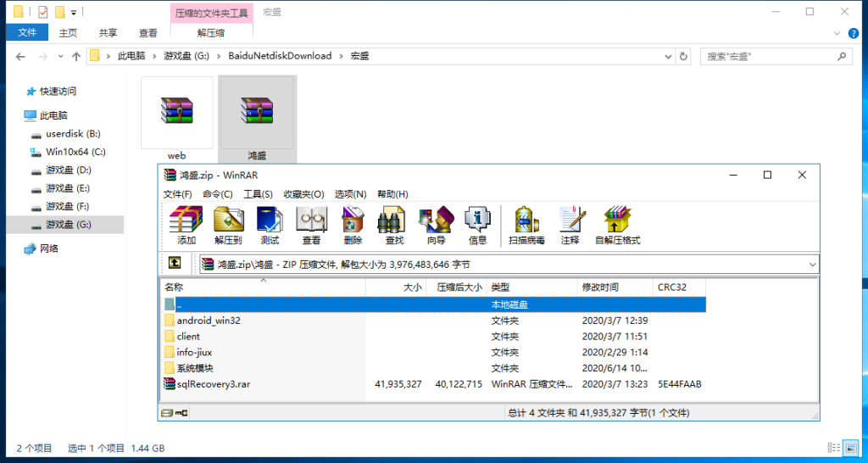Viewport: 868px width, 463px height.
Task: Open the 解压缩 ribbon tab
Action: 211,33
